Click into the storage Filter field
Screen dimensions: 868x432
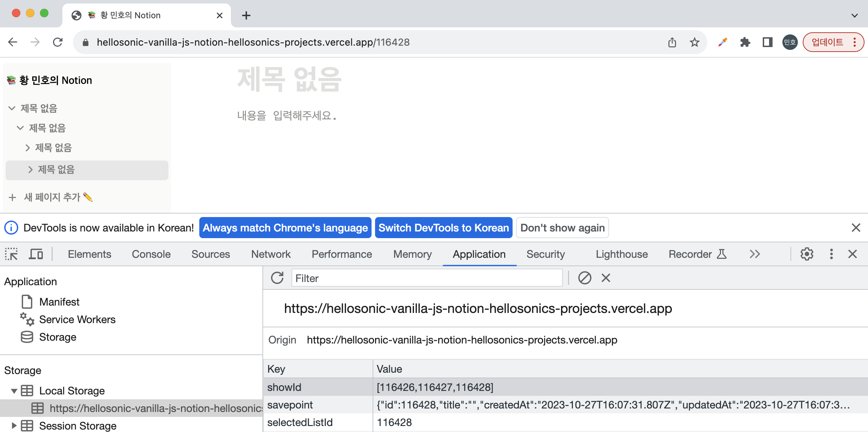(426, 278)
